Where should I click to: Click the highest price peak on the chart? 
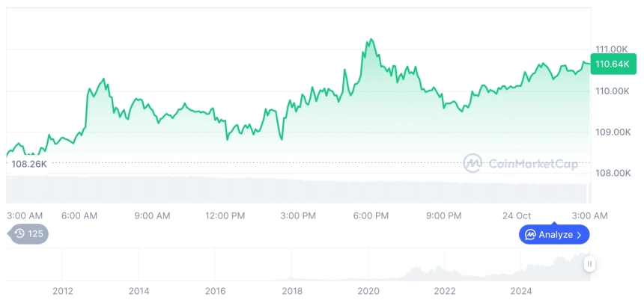[x=369, y=40]
